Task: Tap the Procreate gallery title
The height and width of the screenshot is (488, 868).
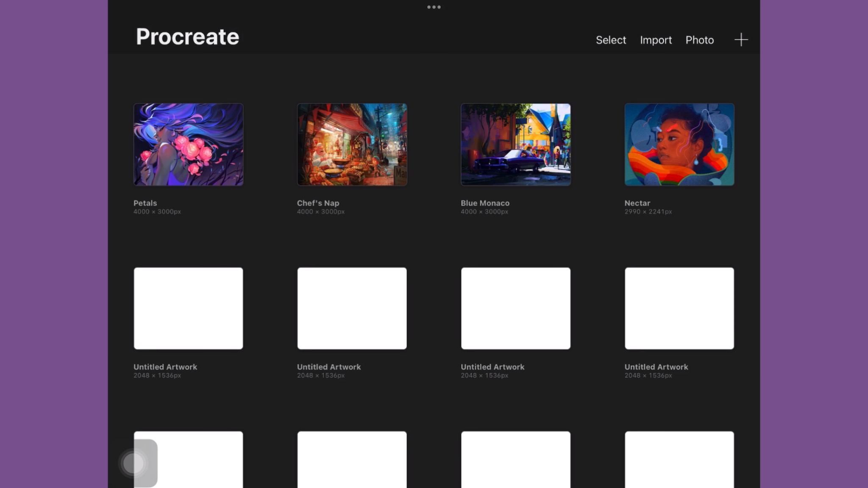Action: 187,37
